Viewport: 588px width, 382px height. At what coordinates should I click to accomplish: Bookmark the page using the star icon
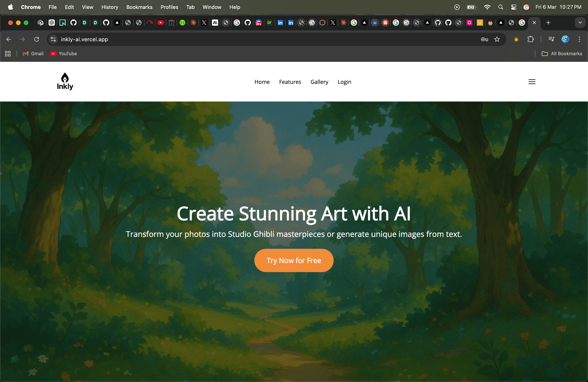coord(497,39)
